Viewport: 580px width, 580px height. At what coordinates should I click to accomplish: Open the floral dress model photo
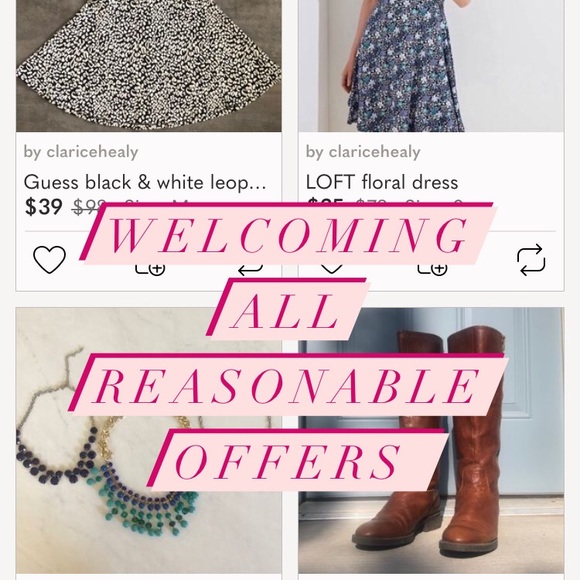tap(431, 65)
